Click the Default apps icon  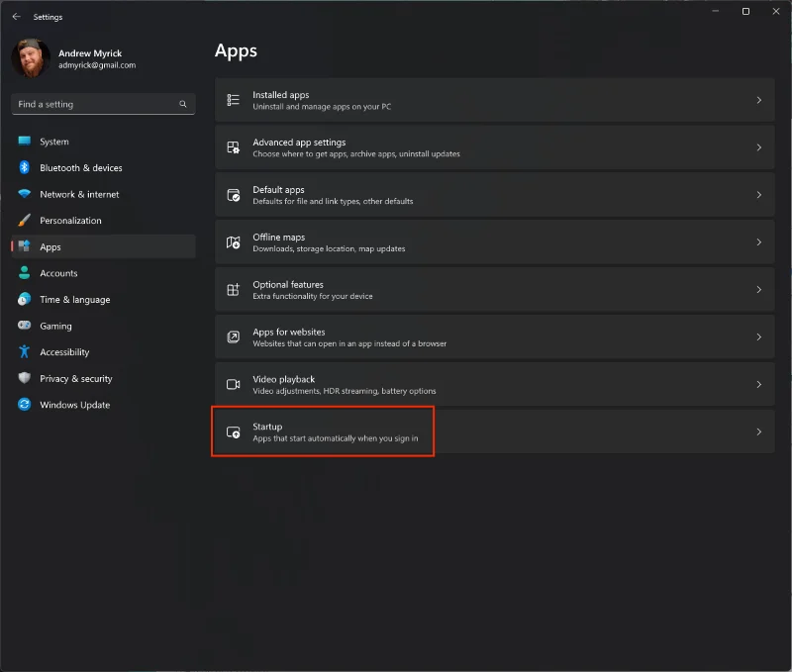coord(233,195)
